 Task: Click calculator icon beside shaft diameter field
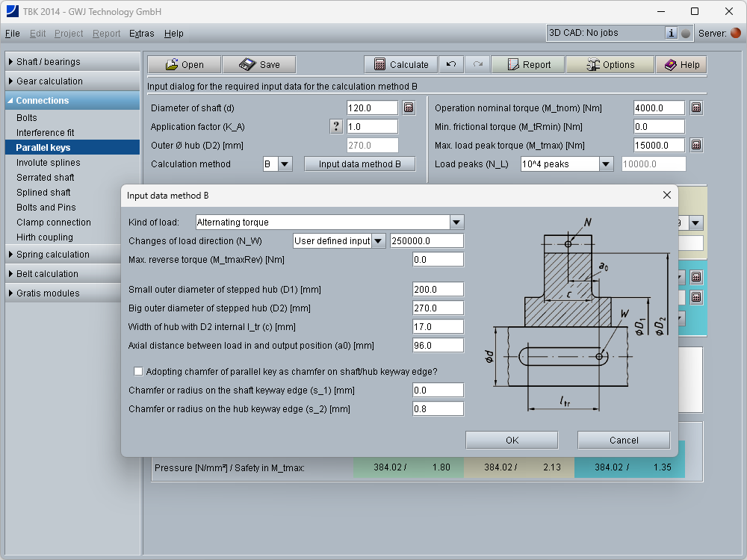pyautogui.click(x=409, y=108)
